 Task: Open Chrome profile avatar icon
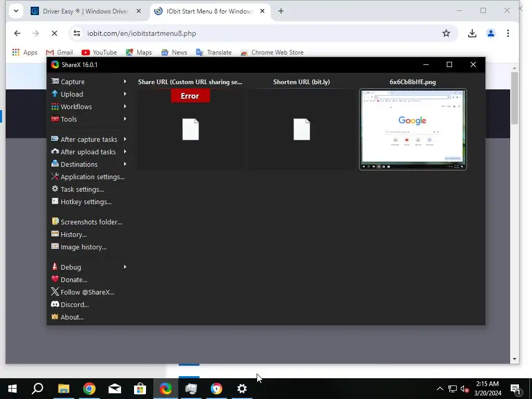click(x=490, y=33)
